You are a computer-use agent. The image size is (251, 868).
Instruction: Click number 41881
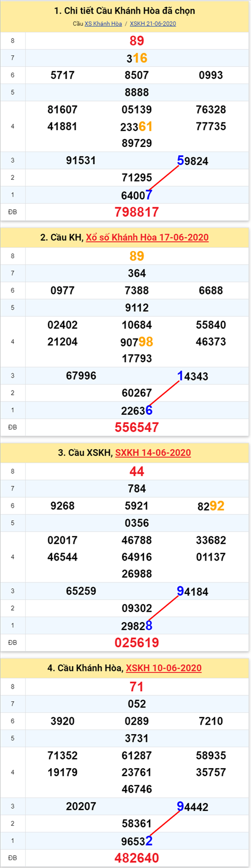click(x=62, y=127)
